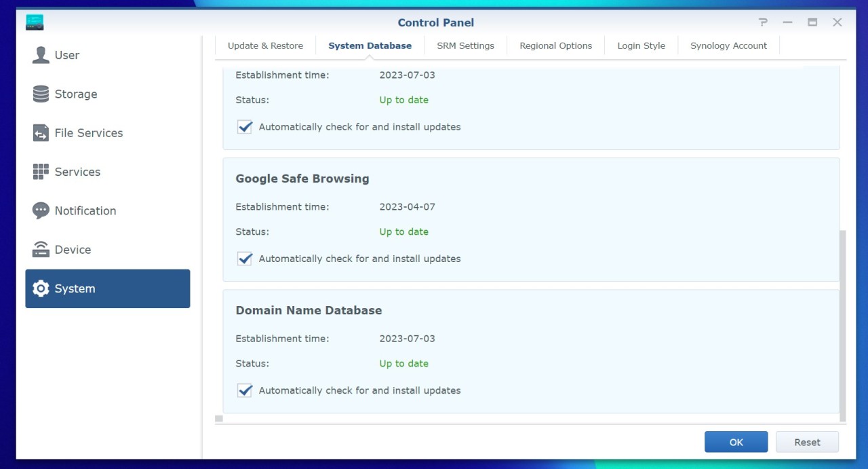Confirm changes with the OK button
The image size is (868, 469).
point(736,442)
